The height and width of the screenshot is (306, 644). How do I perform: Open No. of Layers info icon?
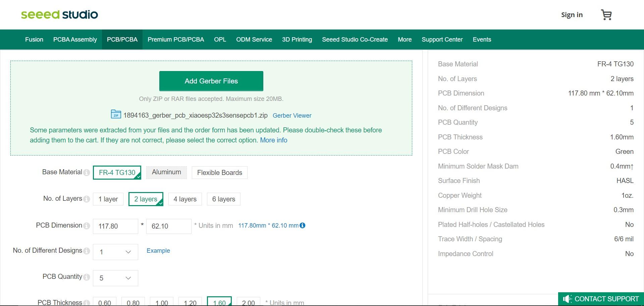tap(87, 199)
